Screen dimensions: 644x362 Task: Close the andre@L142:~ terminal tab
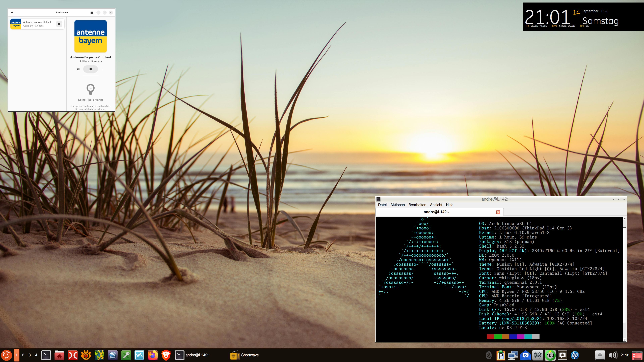498,212
